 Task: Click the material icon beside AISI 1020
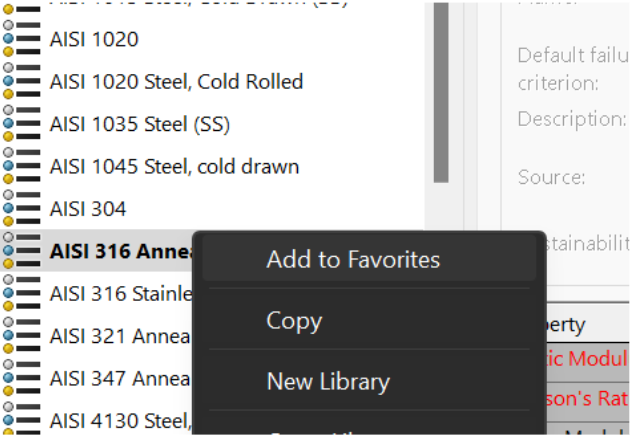click(x=20, y=40)
